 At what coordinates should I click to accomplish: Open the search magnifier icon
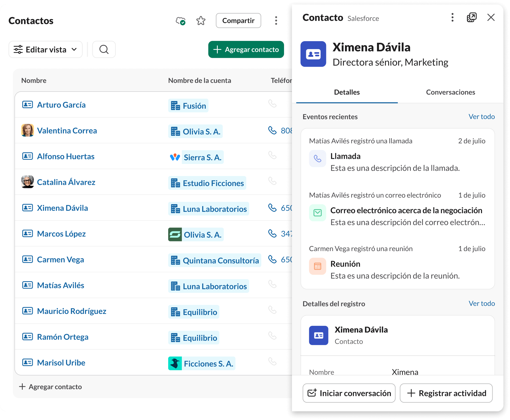[104, 49]
